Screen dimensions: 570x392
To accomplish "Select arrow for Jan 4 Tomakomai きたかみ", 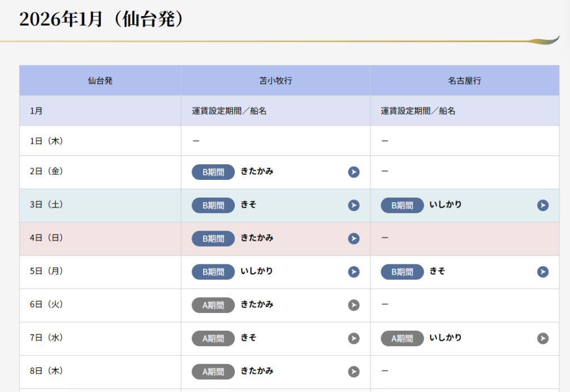I will (353, 238).
